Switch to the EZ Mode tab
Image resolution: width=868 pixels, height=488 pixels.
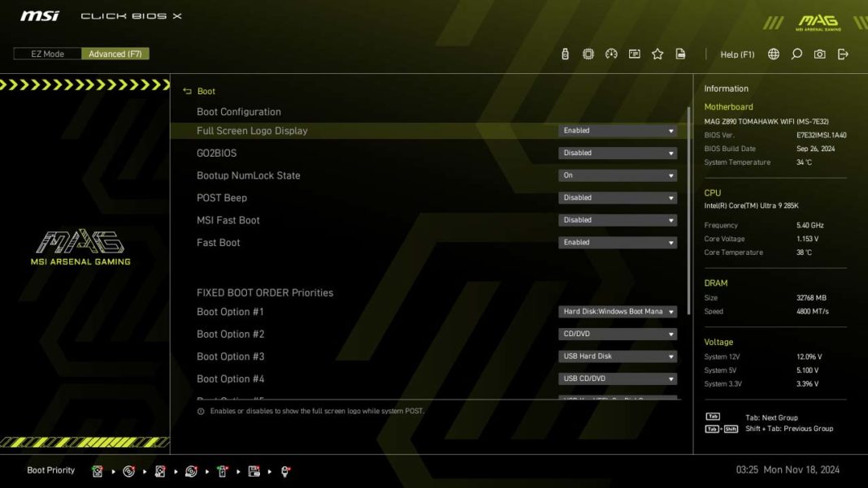pos(46,53)
